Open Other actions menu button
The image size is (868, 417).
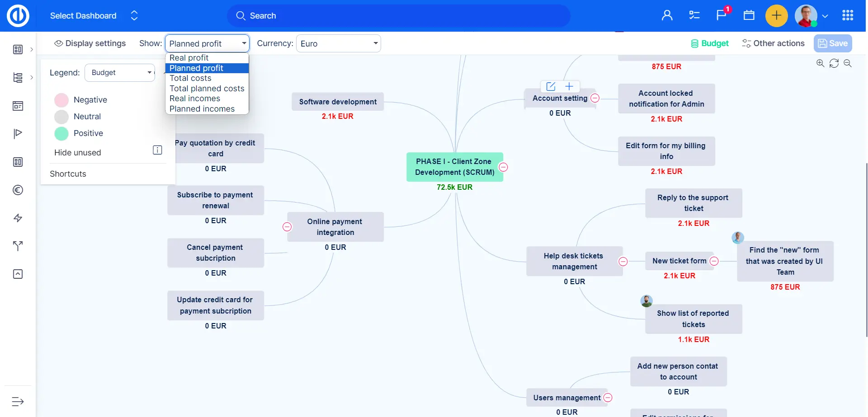[773, 43]
